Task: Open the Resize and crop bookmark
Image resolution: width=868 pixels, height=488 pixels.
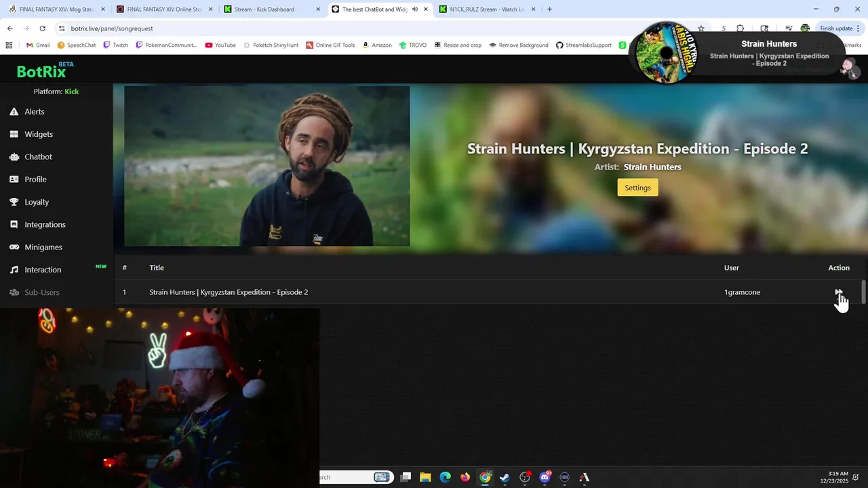Action: coord(458,45)
